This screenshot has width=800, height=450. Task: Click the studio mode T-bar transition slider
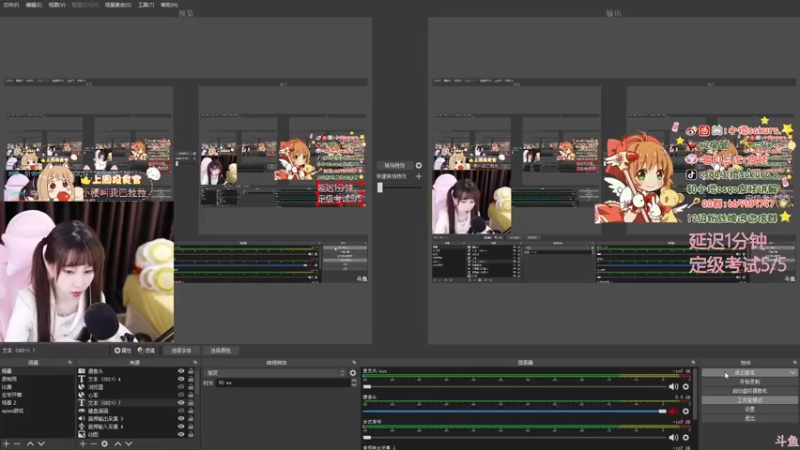tap(400, 187)
